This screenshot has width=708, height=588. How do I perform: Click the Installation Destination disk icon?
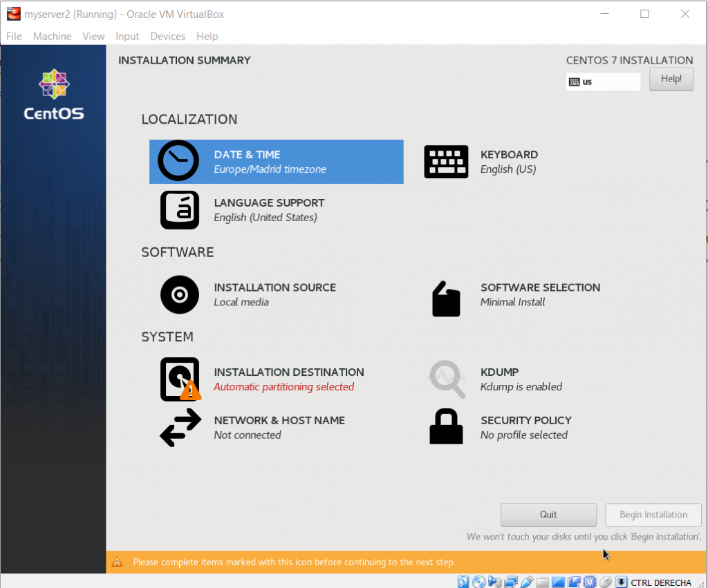click(x=180, y=379)
